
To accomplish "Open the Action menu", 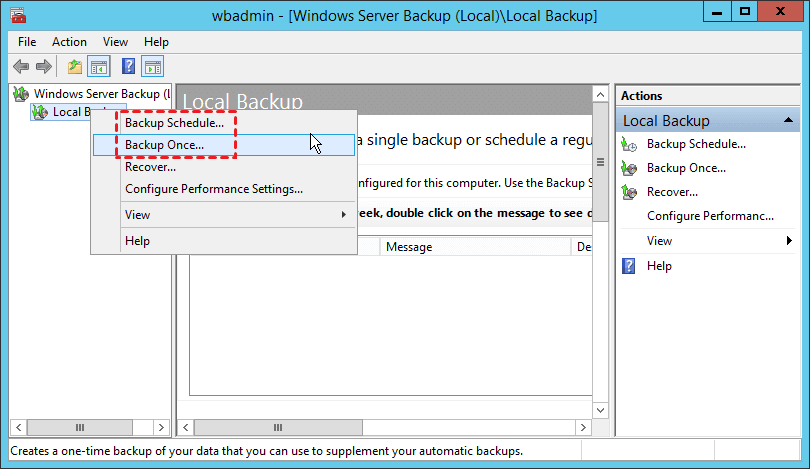I will (x=69, y=42).
